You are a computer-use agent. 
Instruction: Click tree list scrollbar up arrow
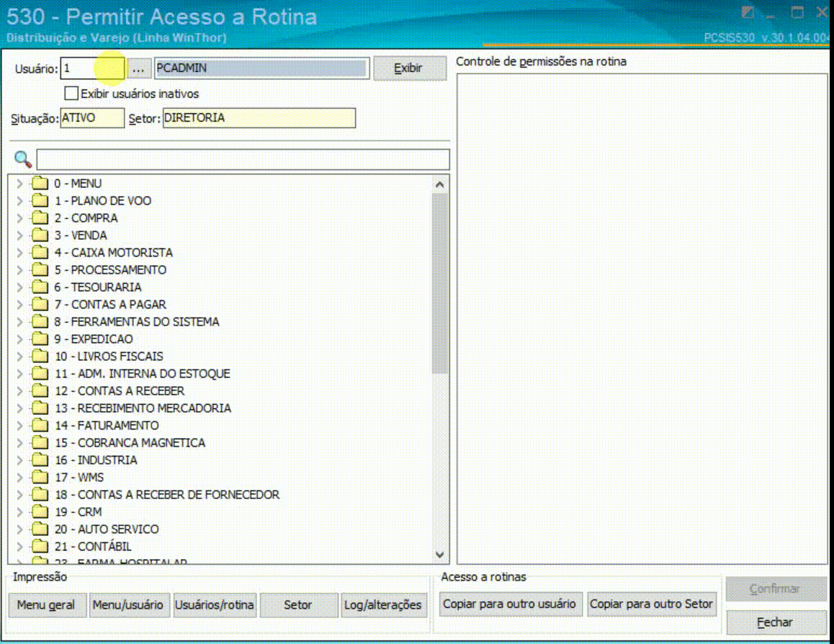pyautogui.click(x=440, y=185)
